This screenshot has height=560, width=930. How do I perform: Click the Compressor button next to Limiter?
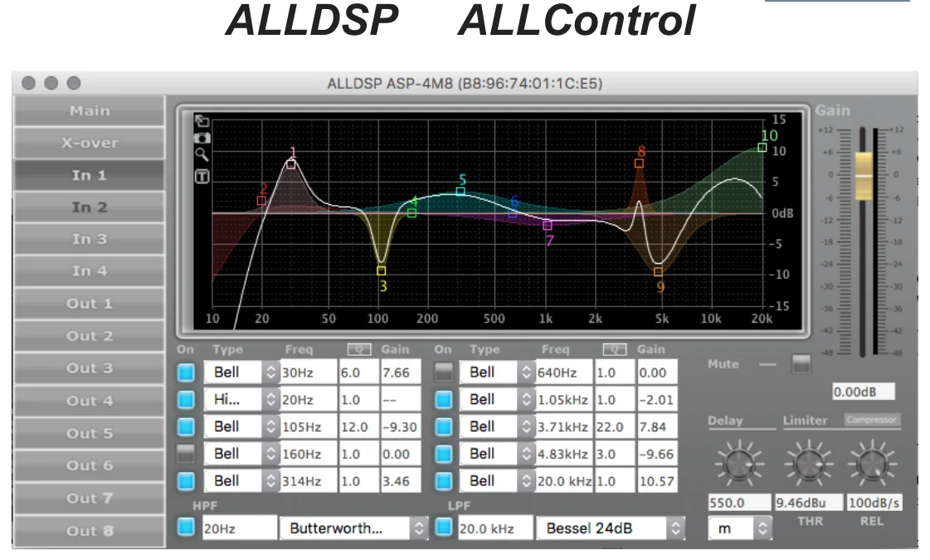[871, 420]
